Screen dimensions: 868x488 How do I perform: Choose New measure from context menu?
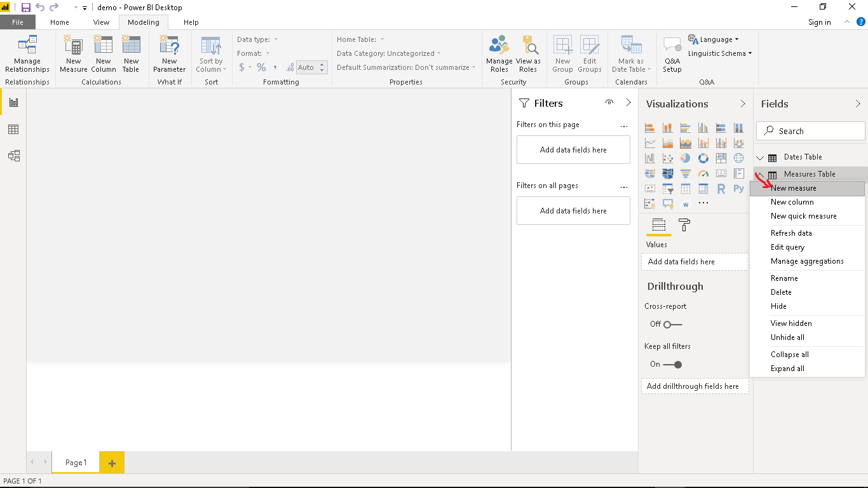807,188
